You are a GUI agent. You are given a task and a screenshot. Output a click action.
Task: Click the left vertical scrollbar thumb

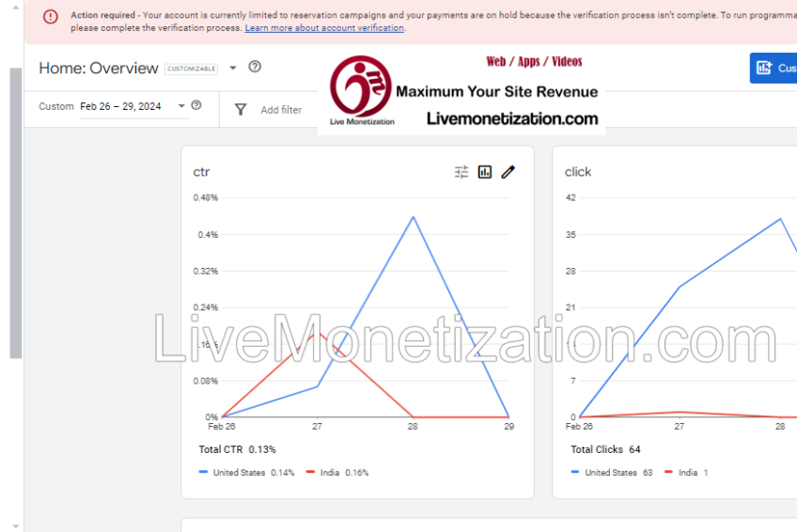pyautogui.click(x=15, y=212)
